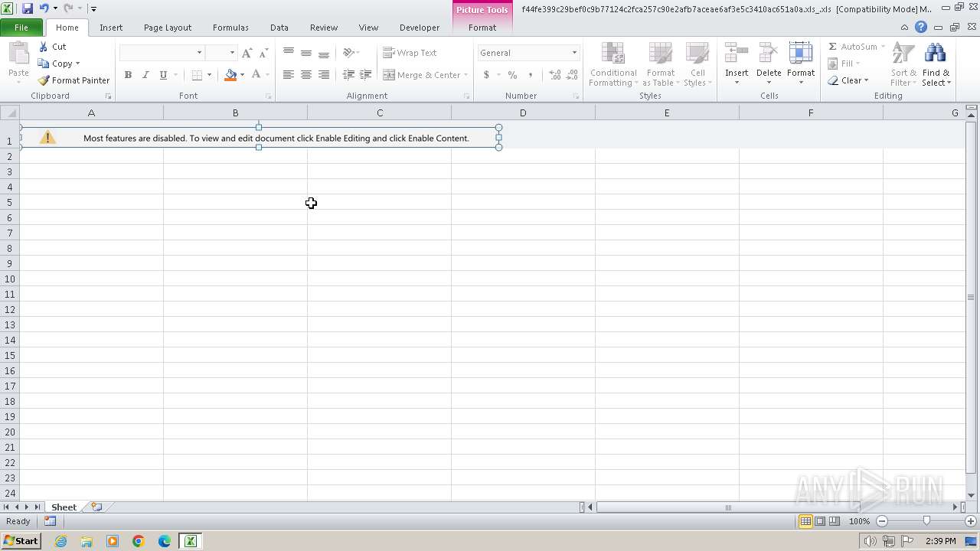Image resolution: width=980 pixels, height=551 pixels.
Task: Click Increase Decimal icon
Action: point(555,75)
